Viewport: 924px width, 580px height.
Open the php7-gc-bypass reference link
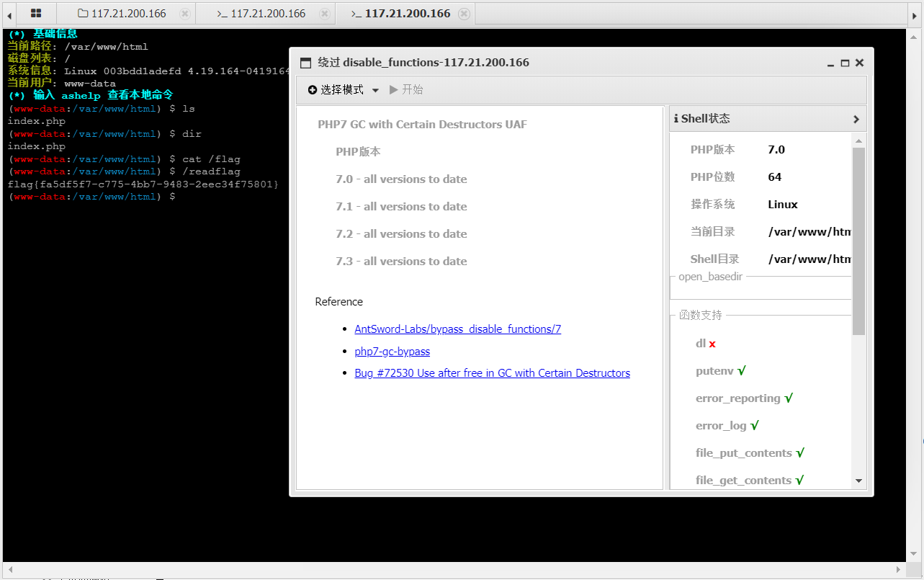[x=392, y=352]
